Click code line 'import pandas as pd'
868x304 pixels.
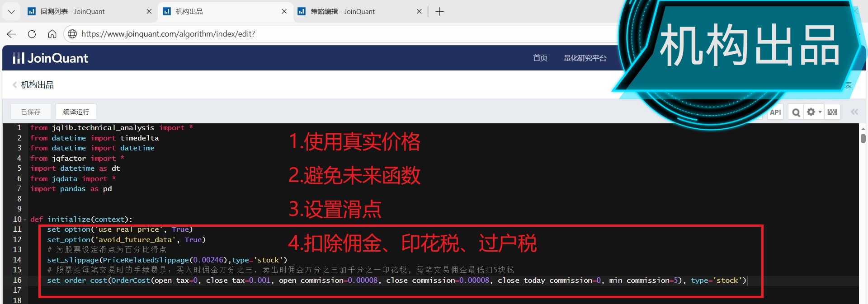71,189
